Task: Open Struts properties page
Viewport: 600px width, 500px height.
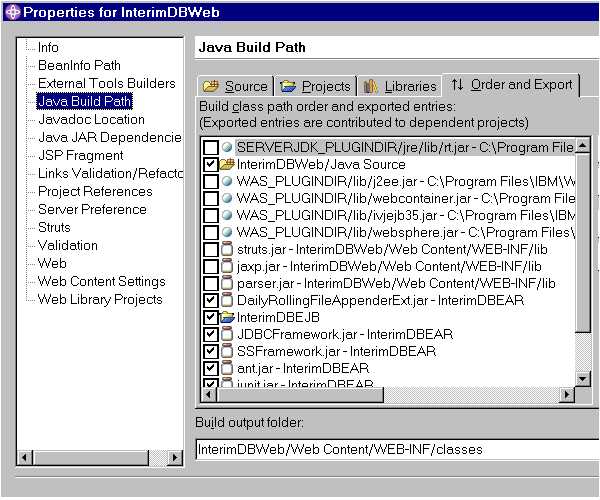Action: pos(54,227)
